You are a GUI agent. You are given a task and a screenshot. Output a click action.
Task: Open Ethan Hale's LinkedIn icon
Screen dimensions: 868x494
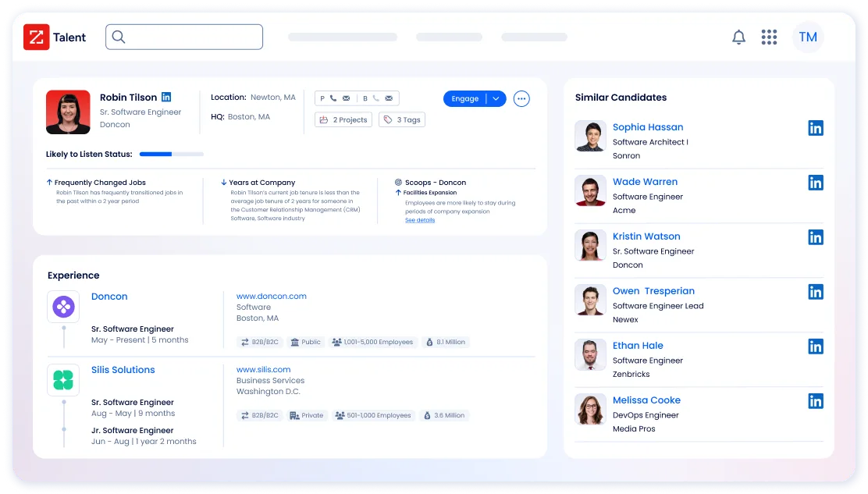point(816,347)
